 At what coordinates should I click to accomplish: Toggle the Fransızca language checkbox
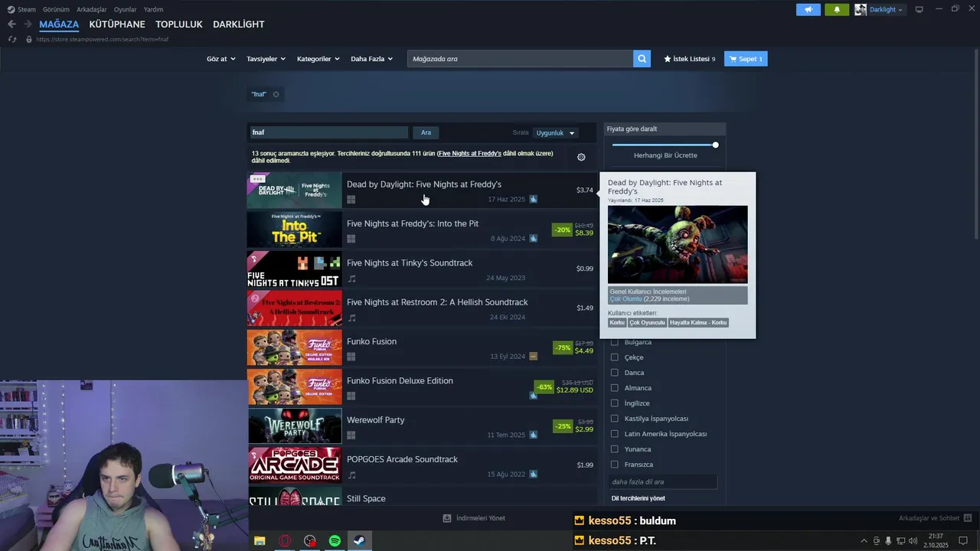614,465
